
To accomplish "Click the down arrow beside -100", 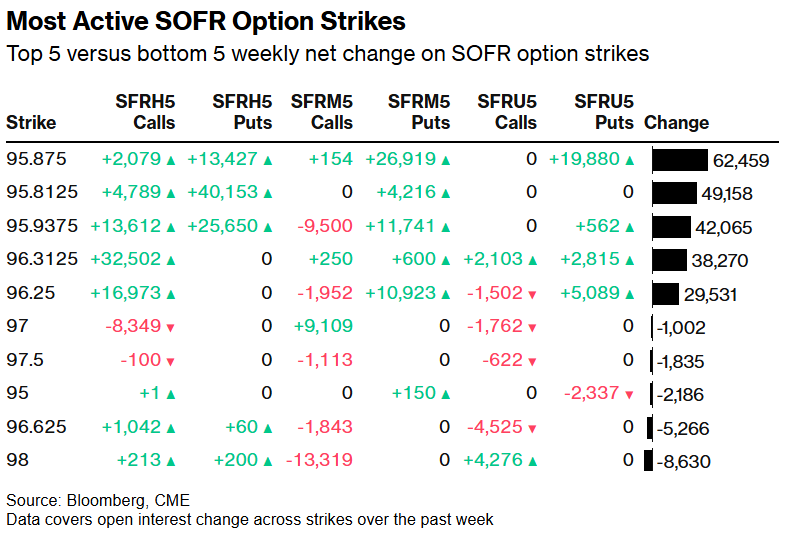I will [x=170, y=361].
